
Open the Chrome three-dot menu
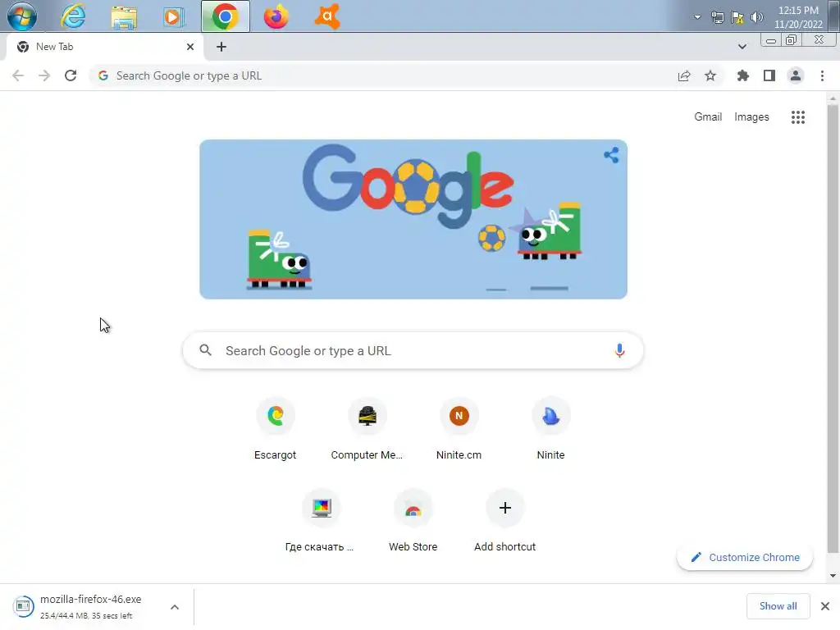pos(822,76)
